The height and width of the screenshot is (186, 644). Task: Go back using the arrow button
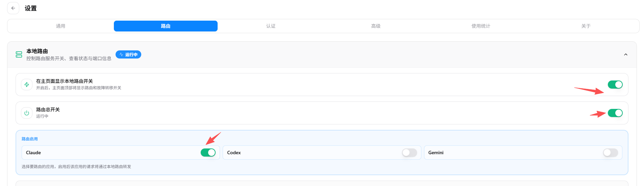pos(13,8)
